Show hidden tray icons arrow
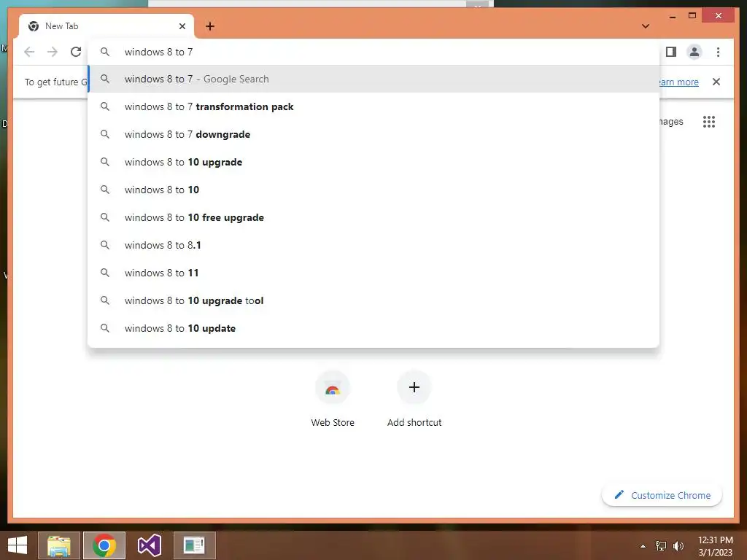 643,546
